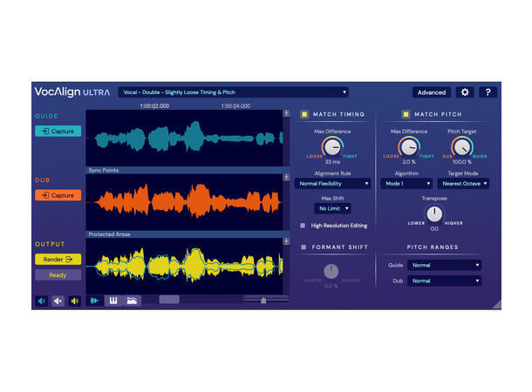
Task: Open the settings gear menu
Action: [465, 92]
